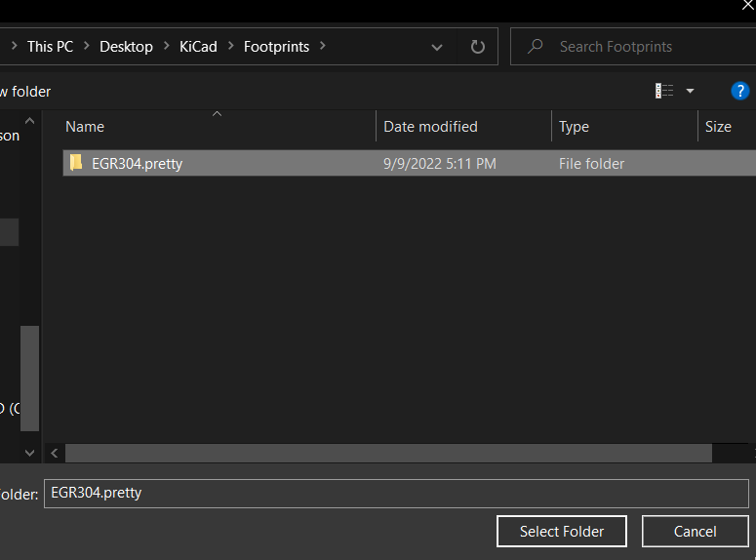Click the search magnifier icon

coord(535,46)
